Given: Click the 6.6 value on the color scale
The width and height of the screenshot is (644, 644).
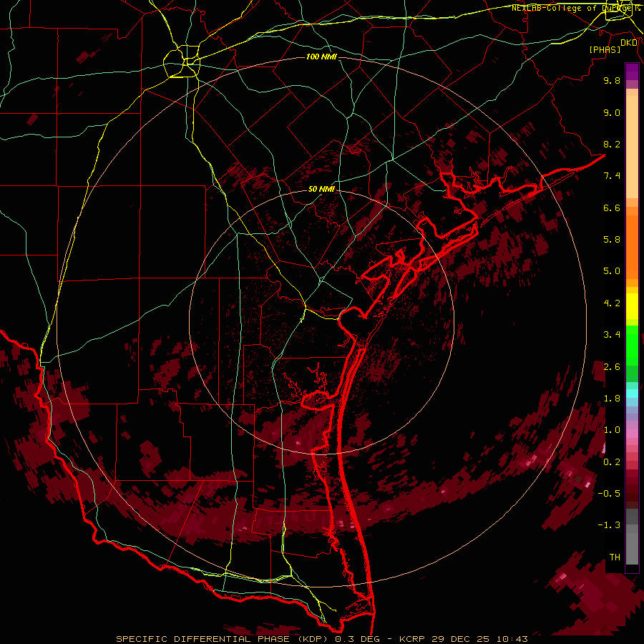Looking at the screenshot, I should (612, 208).
